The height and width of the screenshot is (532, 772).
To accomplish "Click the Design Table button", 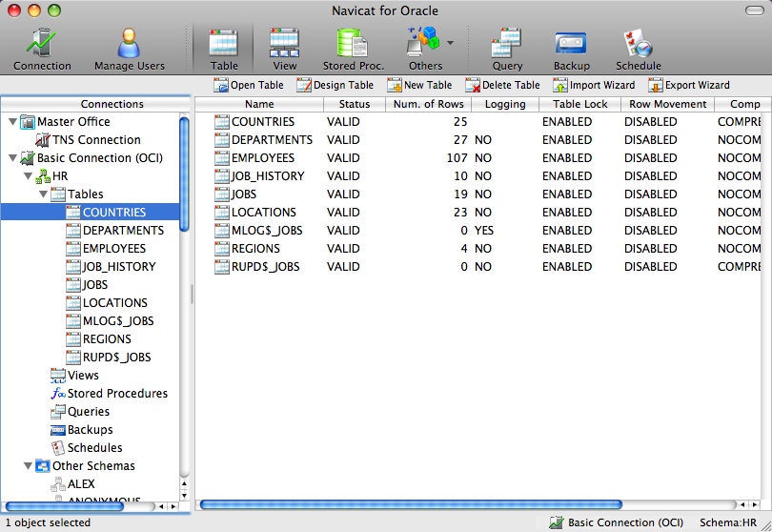I will [x=335, y=85].
